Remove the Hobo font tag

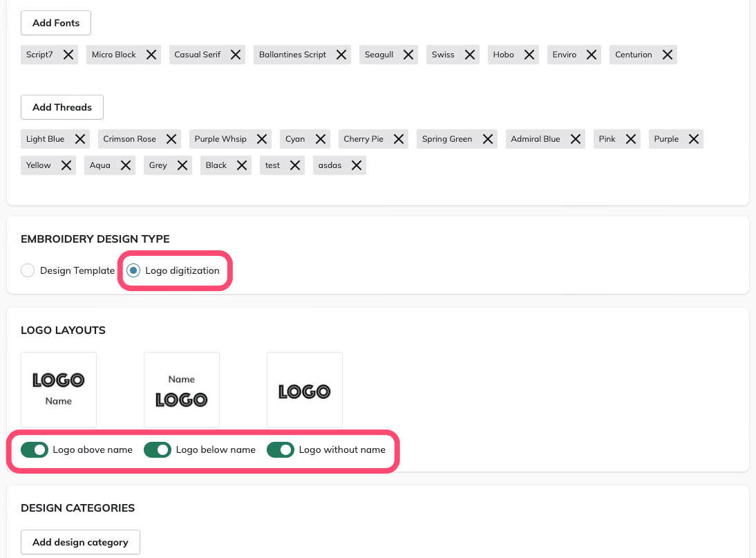[x=529, y=55]
